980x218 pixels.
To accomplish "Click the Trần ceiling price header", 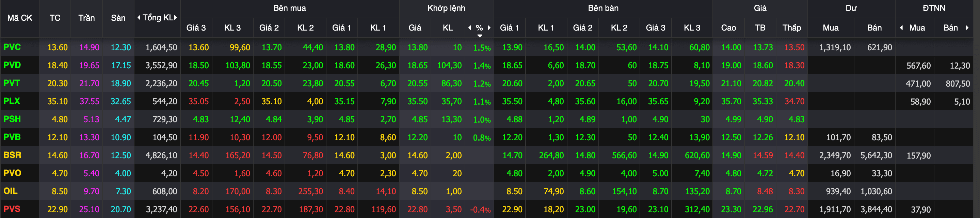I will (86, 18).
